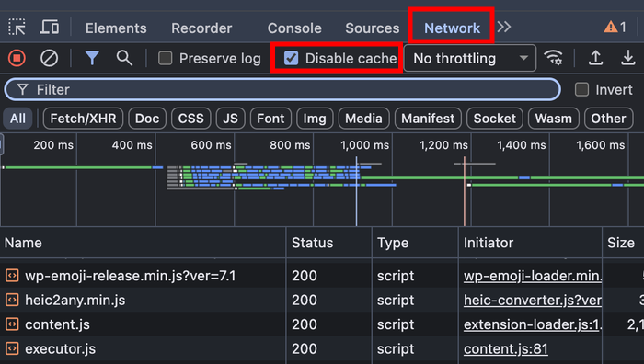This screenshot has height=364, width=644.
Task: Switch to the Recorder tab
Action: pyautogui.click(x=201, y=28)
